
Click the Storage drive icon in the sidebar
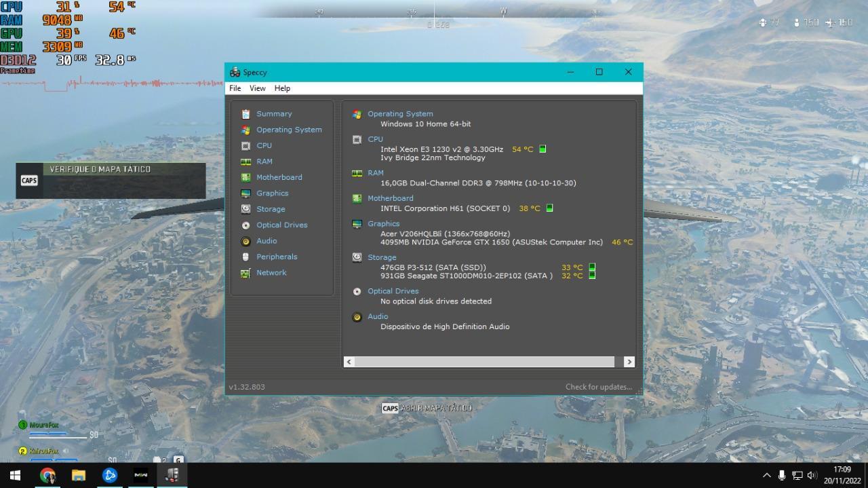pos(245,209)
